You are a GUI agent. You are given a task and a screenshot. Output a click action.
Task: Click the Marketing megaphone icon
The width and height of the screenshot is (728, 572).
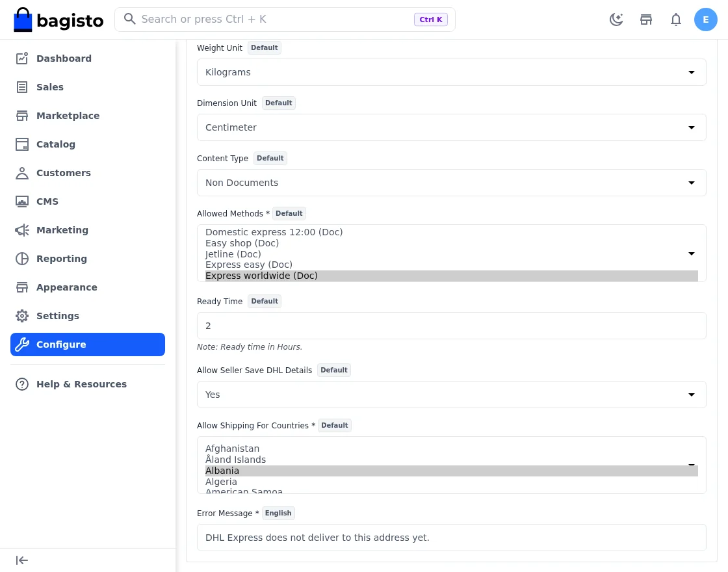[22, 230]
